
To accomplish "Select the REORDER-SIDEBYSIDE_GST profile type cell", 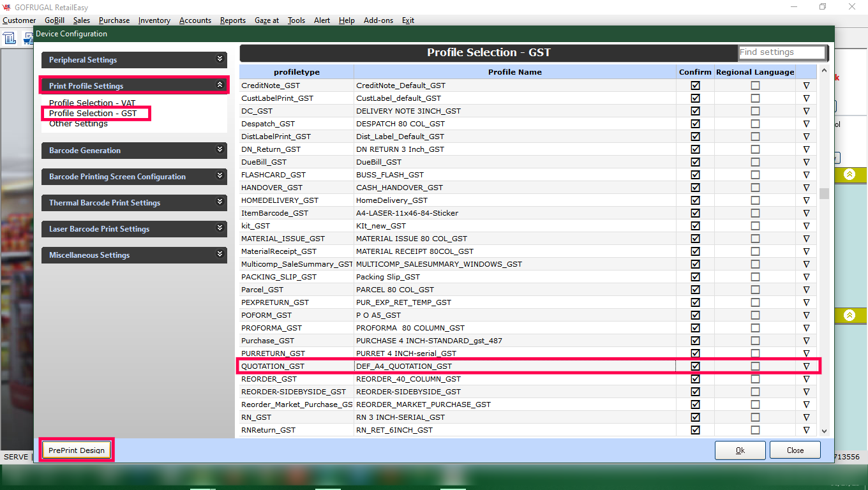I will (297, 392).
